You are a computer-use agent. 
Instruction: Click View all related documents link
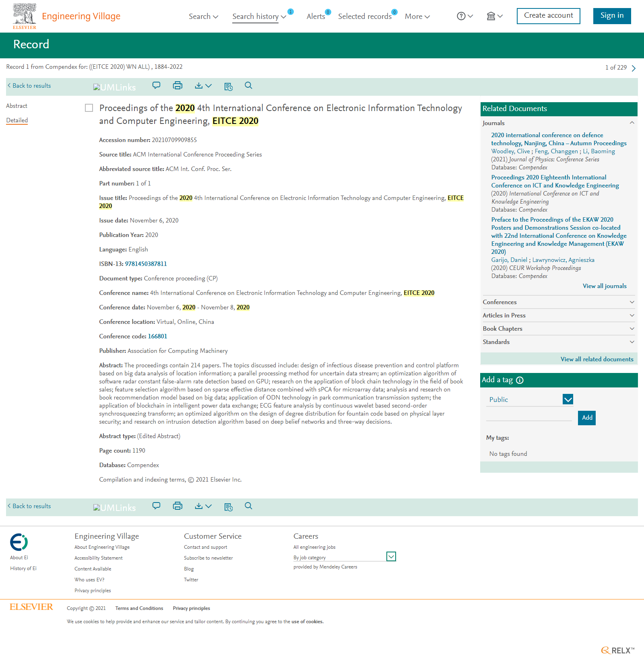[597, 359]
